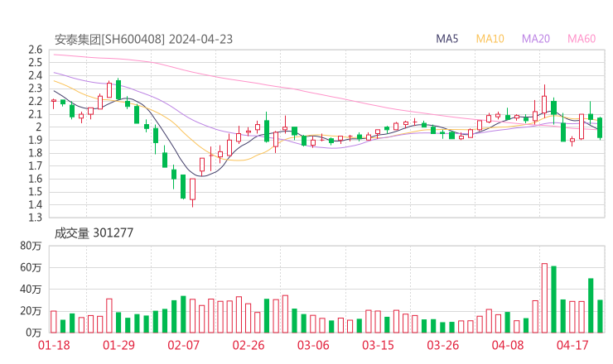Screen dimensions: 613x364
Task: Click the MA5 legend label
Action: tap(446, 39)
